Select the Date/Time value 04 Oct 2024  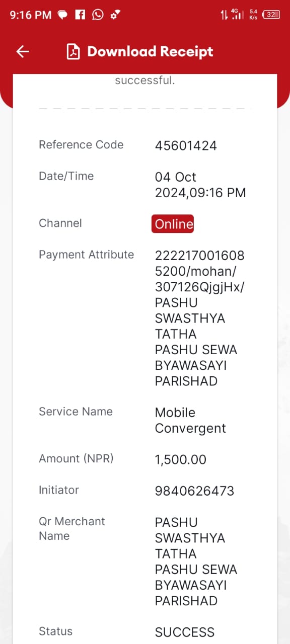200,185
